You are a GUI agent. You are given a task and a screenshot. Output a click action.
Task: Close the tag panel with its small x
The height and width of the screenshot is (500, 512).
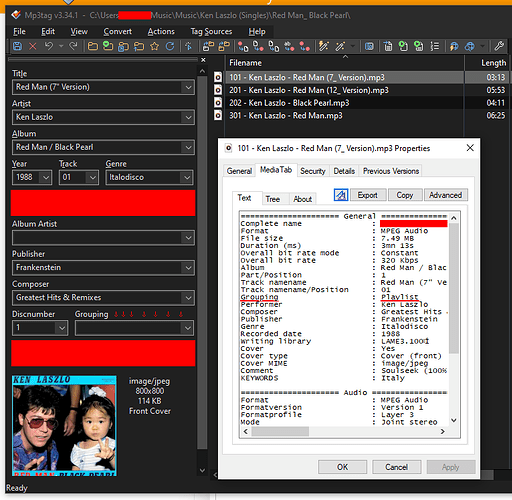click(203, 60)
